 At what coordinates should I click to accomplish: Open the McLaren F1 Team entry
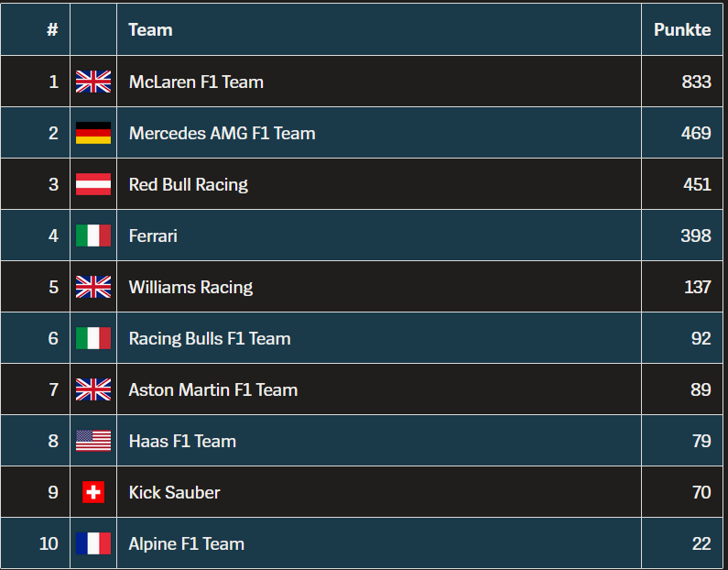pos(196,82)
